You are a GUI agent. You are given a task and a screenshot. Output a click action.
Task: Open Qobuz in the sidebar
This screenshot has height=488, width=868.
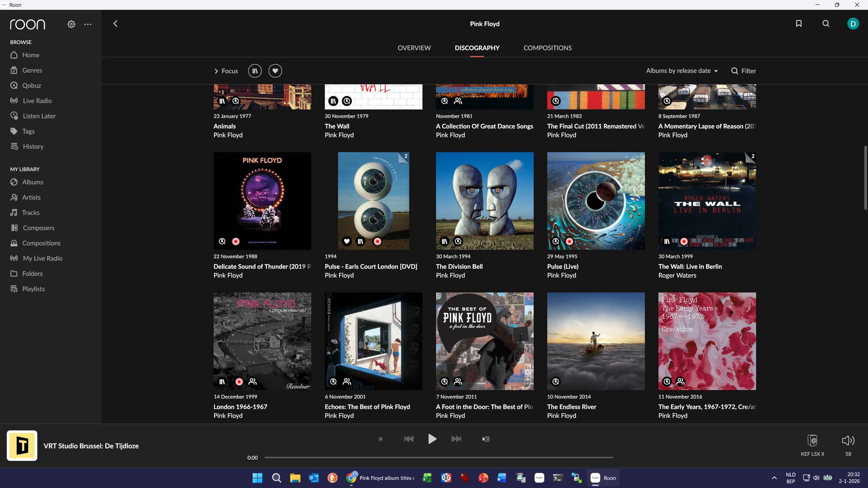31,85
